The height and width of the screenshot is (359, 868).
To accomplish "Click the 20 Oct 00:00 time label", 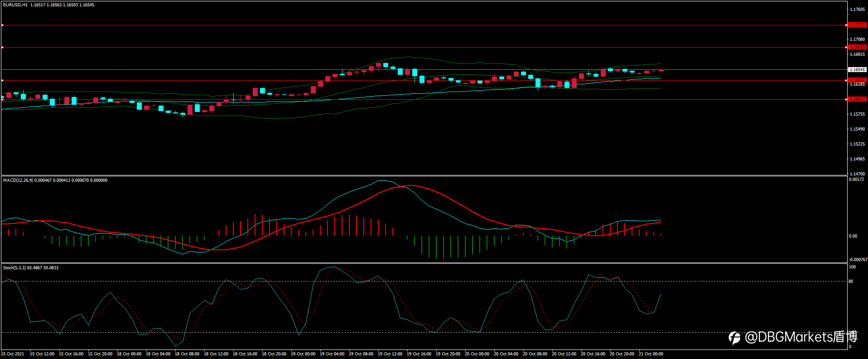I will [477, 354].
